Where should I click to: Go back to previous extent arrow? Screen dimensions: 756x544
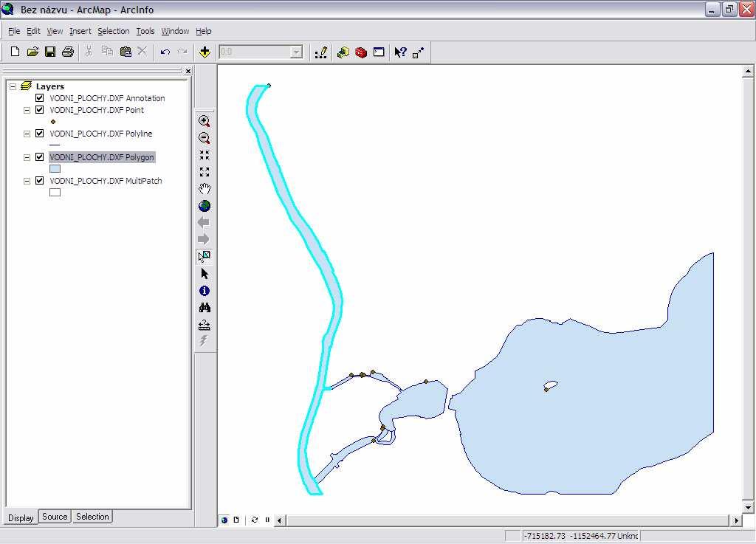click(x=204, y=223)
